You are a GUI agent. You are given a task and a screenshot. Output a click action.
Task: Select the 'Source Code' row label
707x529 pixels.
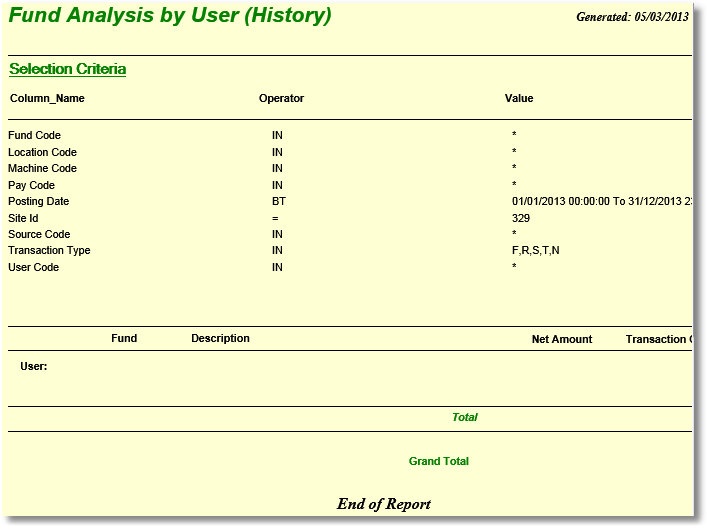[39, 234]
